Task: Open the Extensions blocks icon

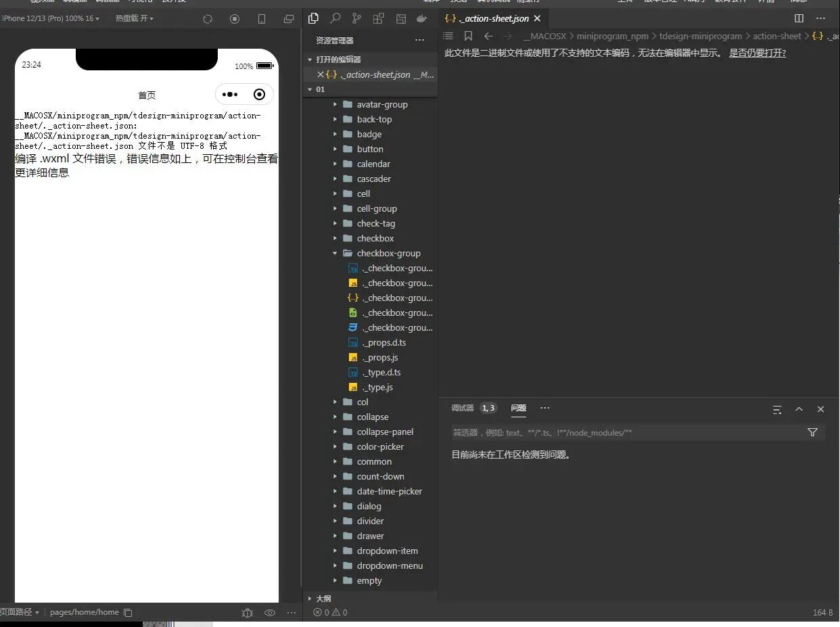Action: click(379, 18)
